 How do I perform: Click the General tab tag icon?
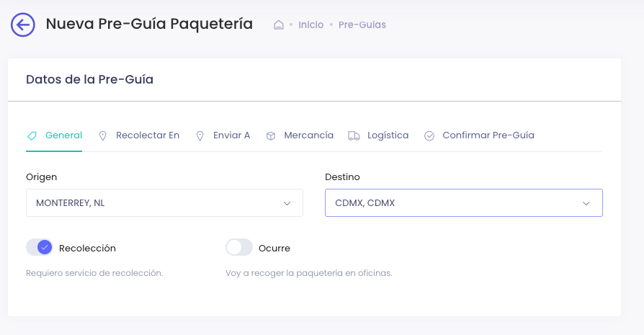(x=32, y=135)
